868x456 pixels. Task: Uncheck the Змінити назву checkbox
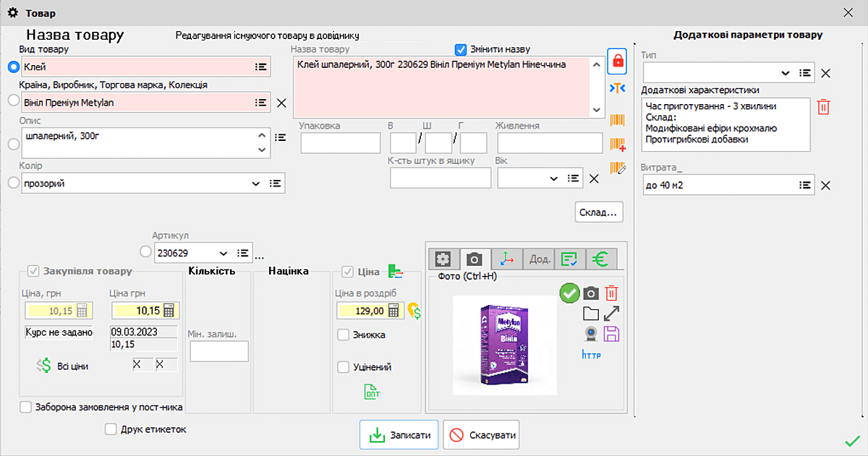pyautogui.click(x=461, y=50)
